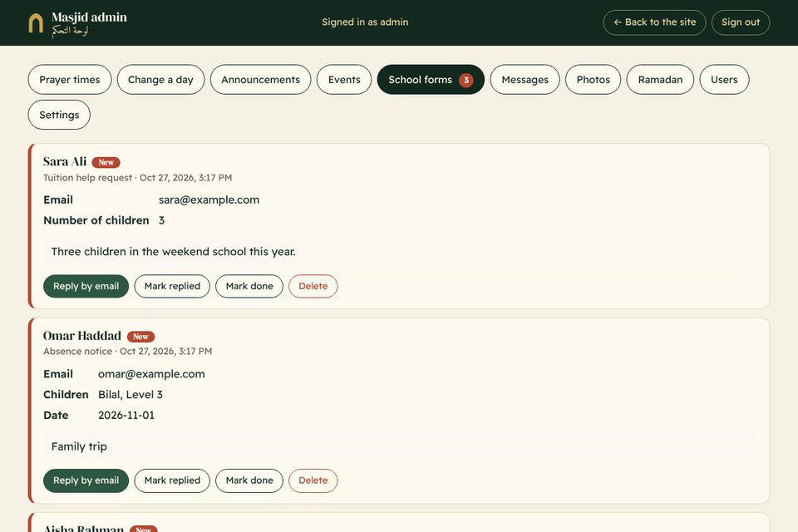The image size is (798, 532).
Task: Go to the Users tab
Action: click(724, 80)
